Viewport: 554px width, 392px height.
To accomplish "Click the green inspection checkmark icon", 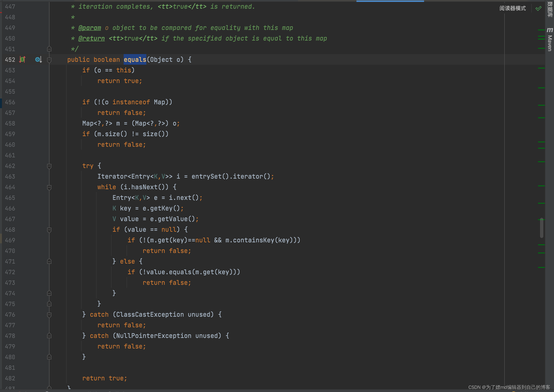I will pyautogui.click(x=538, y=8).
